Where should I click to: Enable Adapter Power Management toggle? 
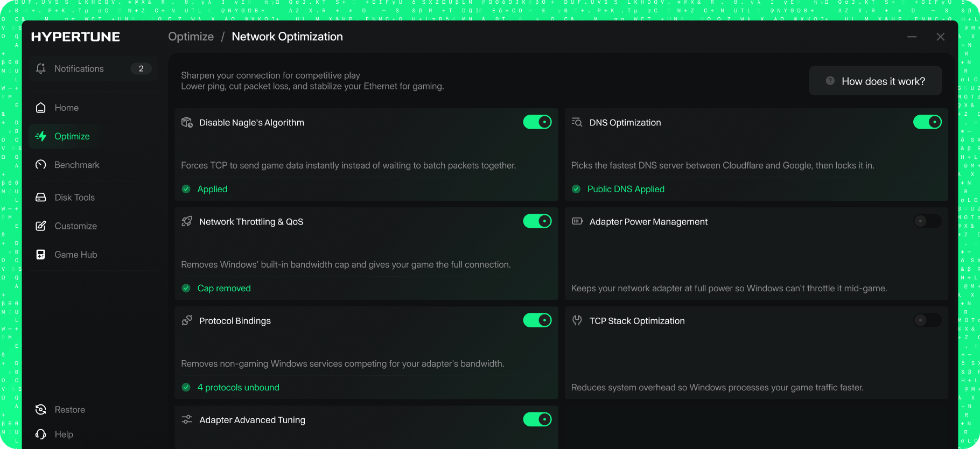pos(927,221)
